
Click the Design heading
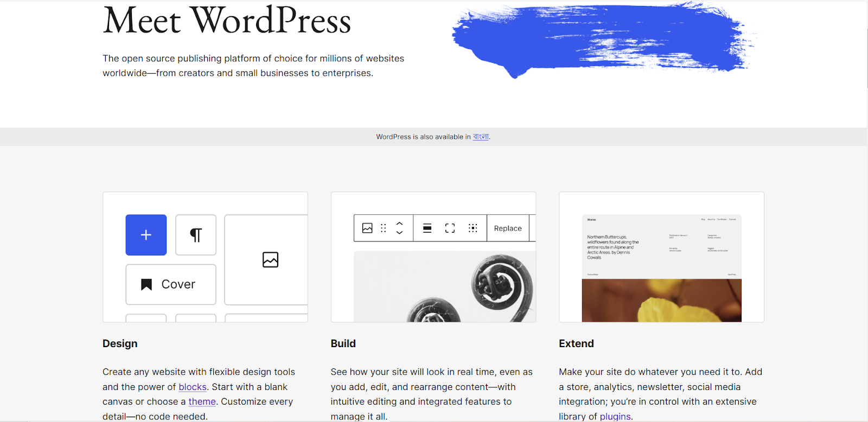point(120,343)
